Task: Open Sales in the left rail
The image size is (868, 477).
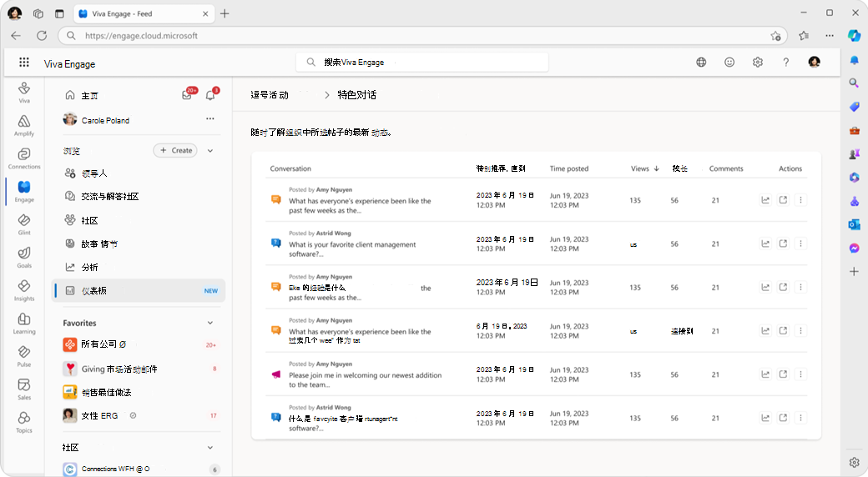Action: [x=24, y=389]
